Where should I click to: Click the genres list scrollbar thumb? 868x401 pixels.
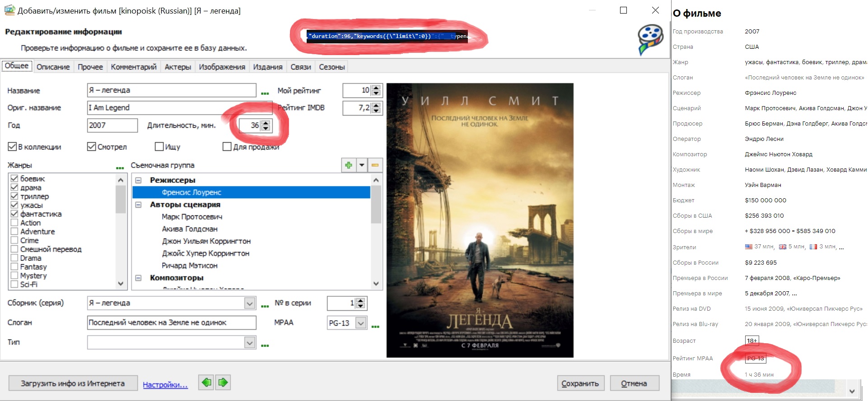coord(121,199)
